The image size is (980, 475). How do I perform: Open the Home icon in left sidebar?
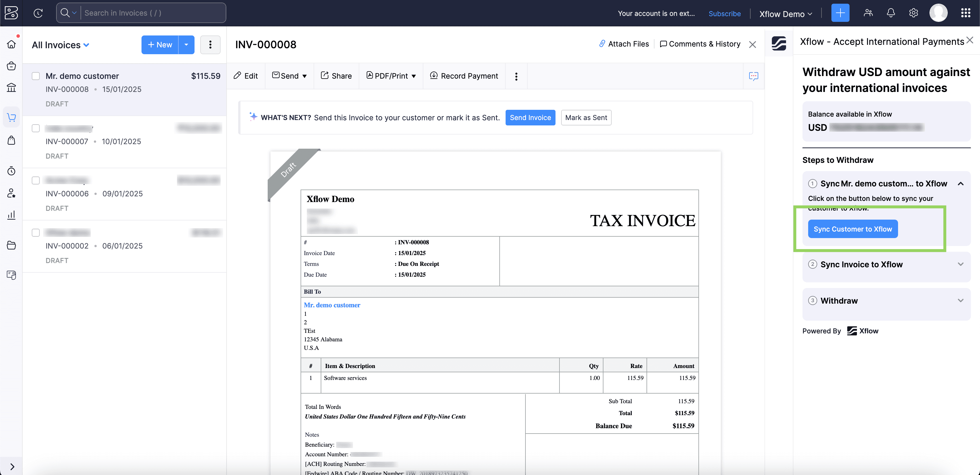11,45
